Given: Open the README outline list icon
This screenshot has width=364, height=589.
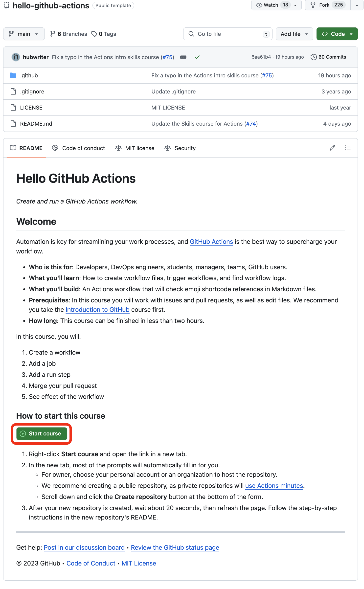Looking at the screenshot, I should pos(348,148).
